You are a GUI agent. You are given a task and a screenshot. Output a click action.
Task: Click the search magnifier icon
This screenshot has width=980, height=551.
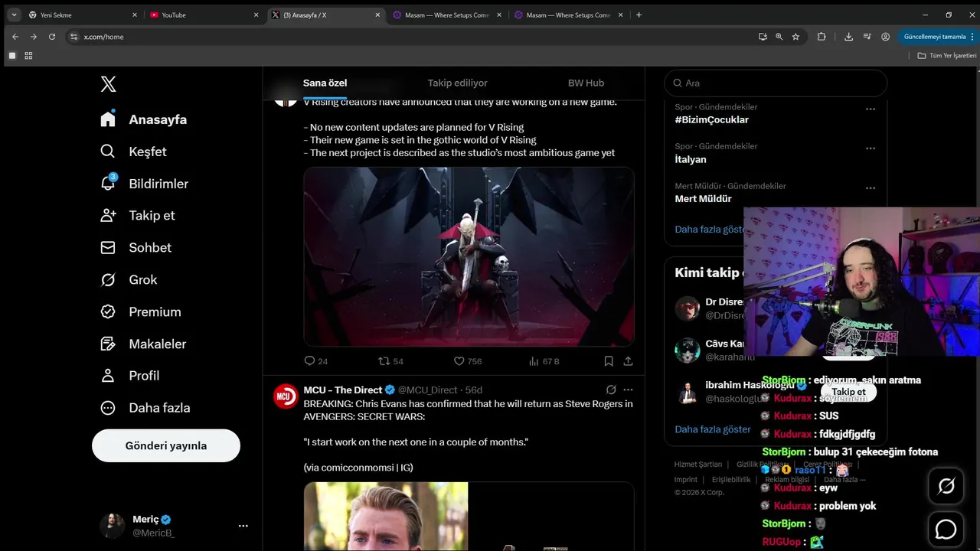678,83
